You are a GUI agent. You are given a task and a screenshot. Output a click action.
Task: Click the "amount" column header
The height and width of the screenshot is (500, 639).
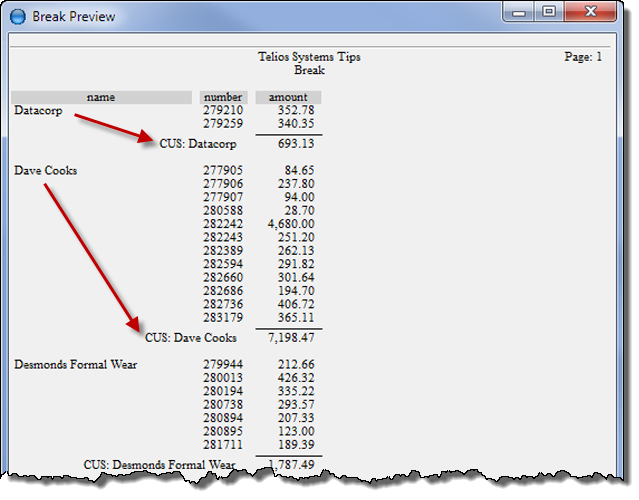(x=288, y=97)
